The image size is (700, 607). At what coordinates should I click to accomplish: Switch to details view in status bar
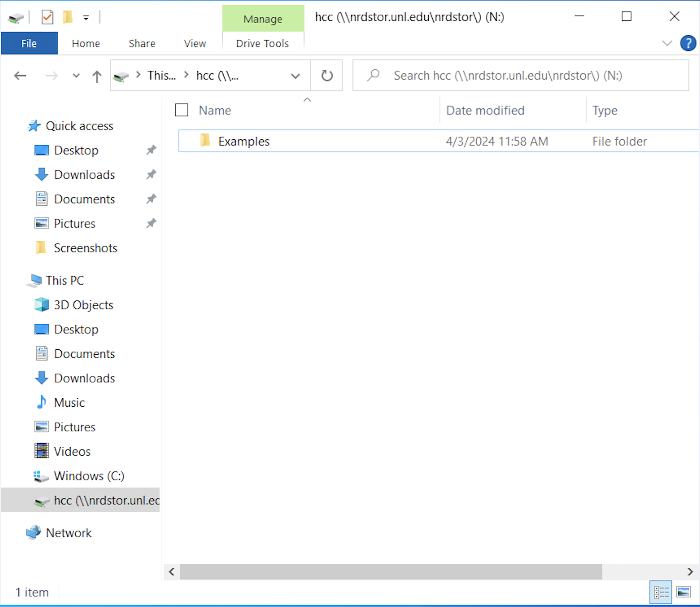661,592
